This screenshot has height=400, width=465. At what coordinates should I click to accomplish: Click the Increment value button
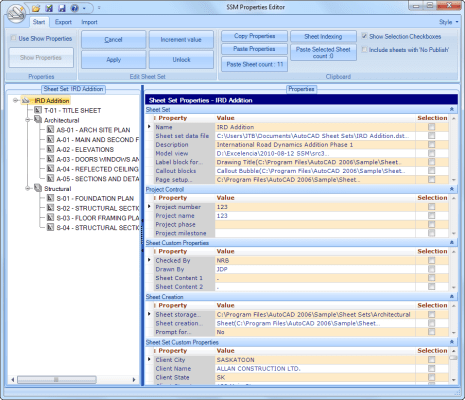181,40
